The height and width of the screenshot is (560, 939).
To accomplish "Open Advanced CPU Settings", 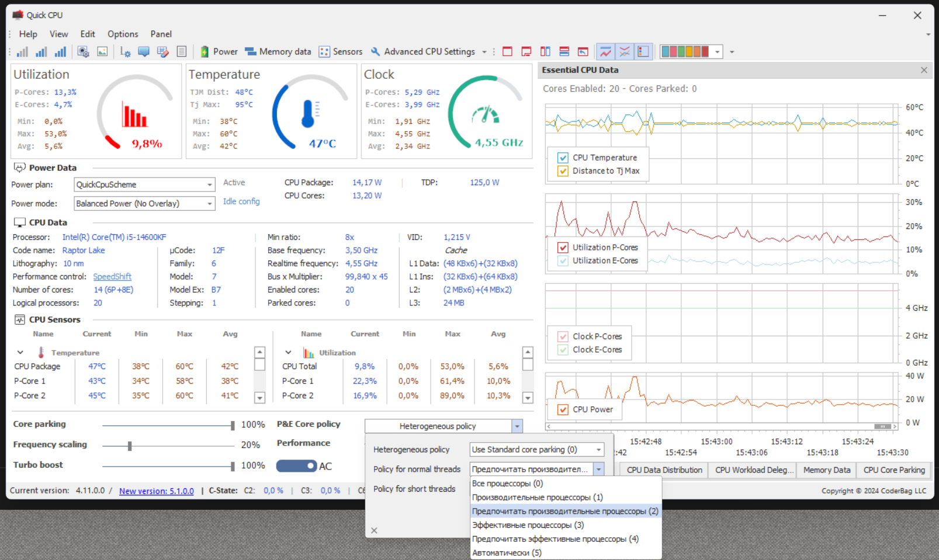I will point(423,52).
